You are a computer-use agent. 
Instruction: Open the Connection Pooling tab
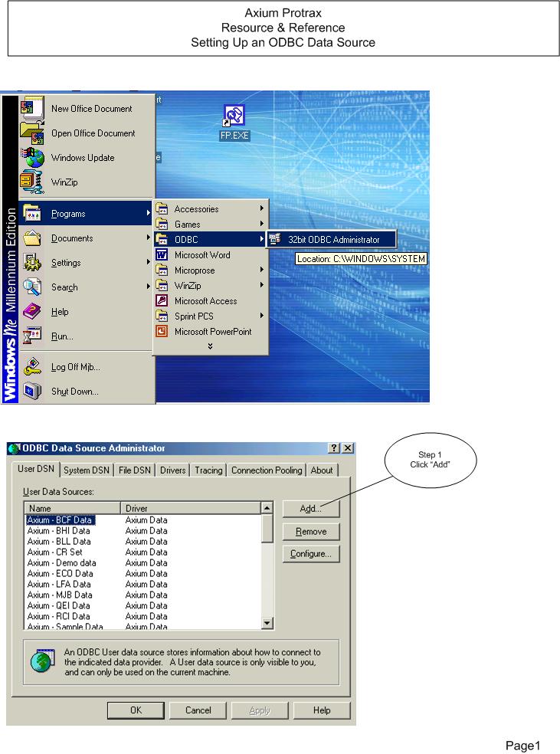coord(267,470)
